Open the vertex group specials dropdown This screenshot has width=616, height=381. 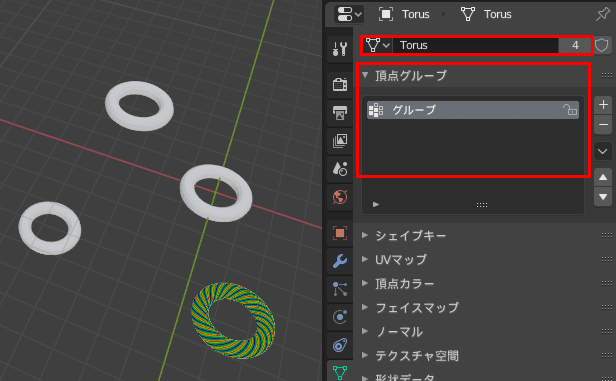[603, 151]
